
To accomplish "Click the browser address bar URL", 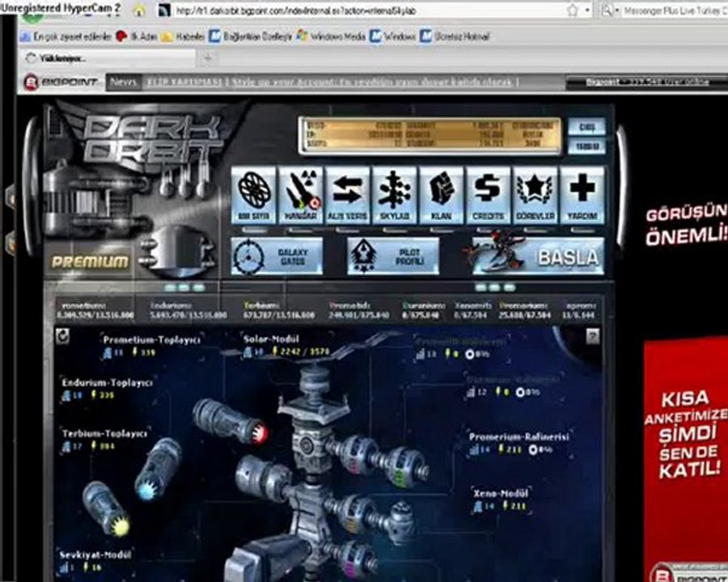I will point(295,11).
